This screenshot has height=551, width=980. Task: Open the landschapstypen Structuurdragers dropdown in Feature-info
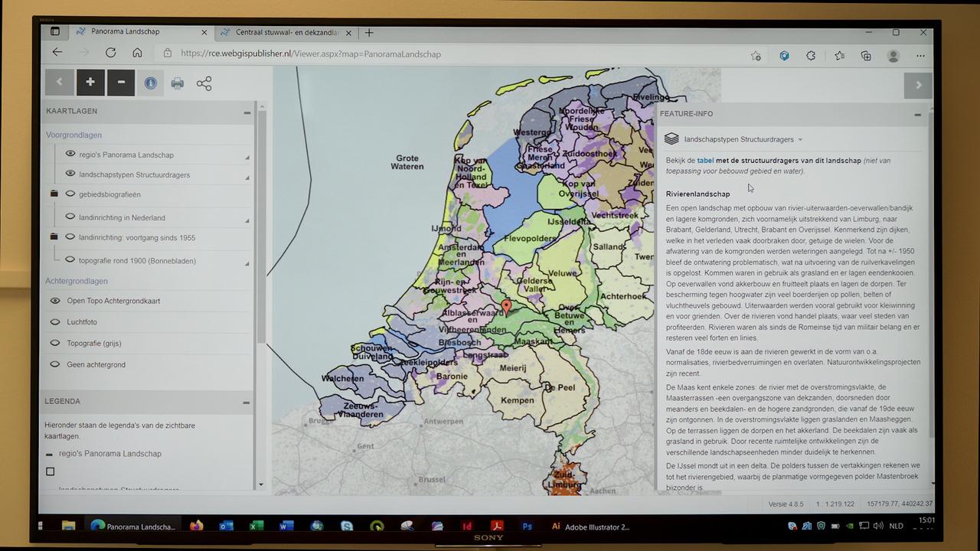742,139
